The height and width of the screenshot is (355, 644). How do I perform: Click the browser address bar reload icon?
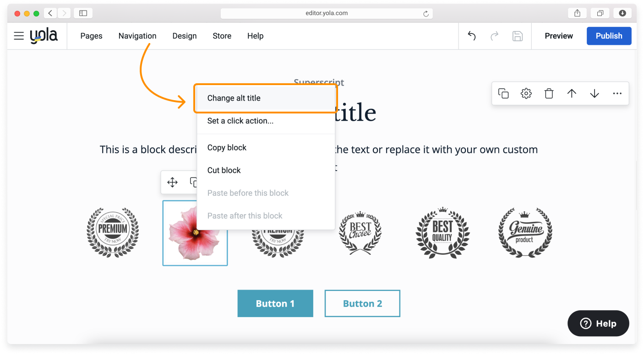[426, 14]
